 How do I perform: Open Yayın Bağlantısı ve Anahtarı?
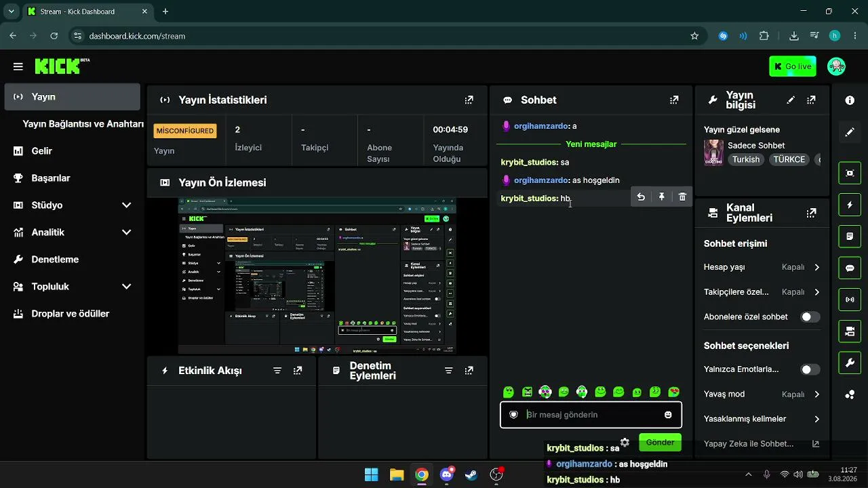tap(83, 124)
